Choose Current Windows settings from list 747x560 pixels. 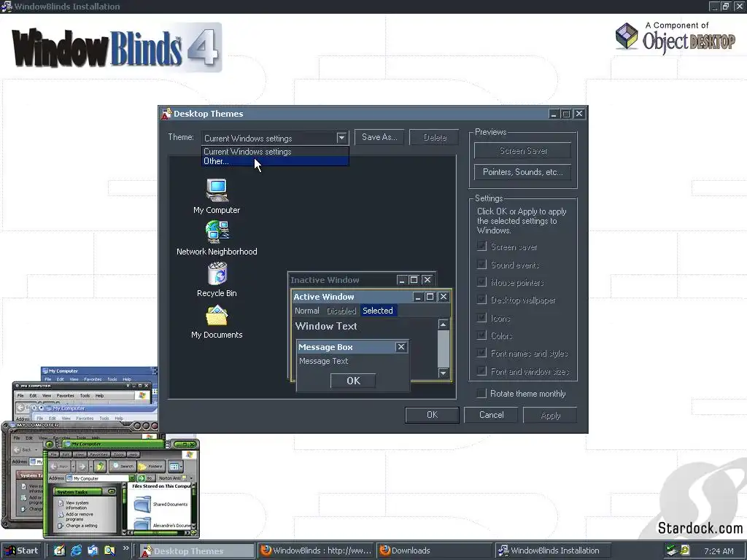coord(275,152)
